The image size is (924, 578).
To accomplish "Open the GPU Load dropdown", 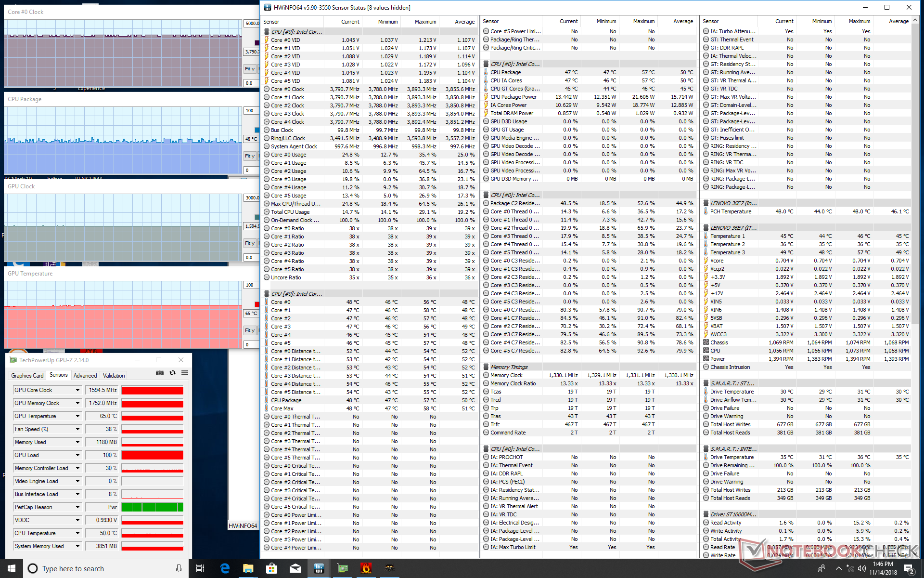I will pyautogui.click(x=77, y=455).
